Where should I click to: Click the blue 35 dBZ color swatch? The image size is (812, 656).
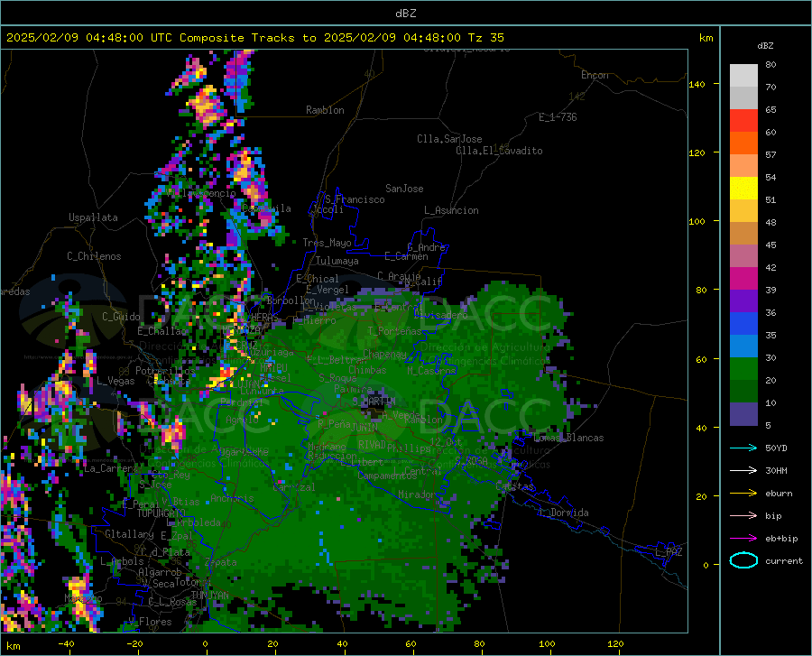tap(743, 324)
